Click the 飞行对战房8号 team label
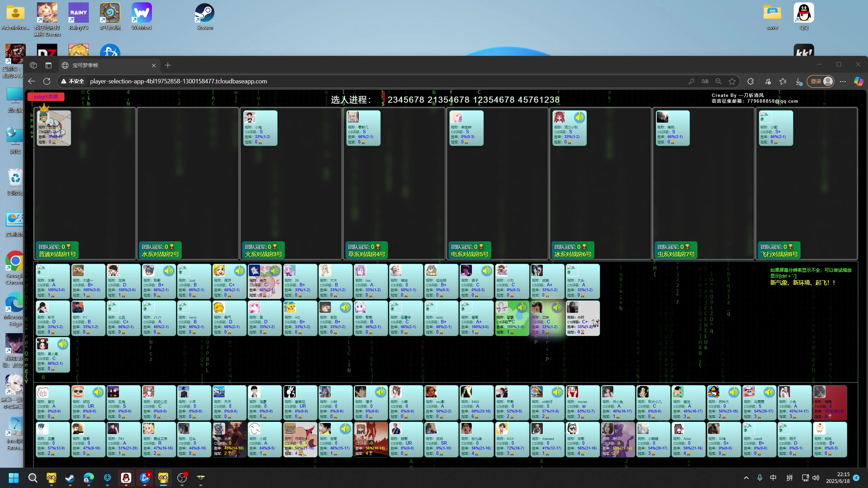Viewport: 868px width, 488px height. pyautogui.click(x=779, y=254)
